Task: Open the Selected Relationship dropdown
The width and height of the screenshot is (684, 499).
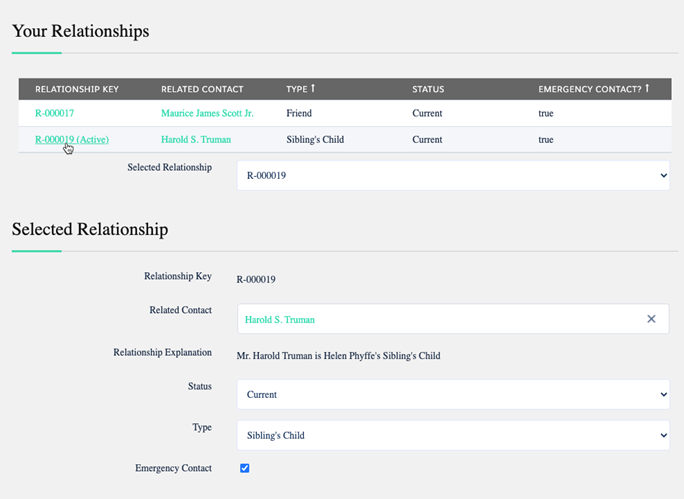Action: [x=452, y=175]
